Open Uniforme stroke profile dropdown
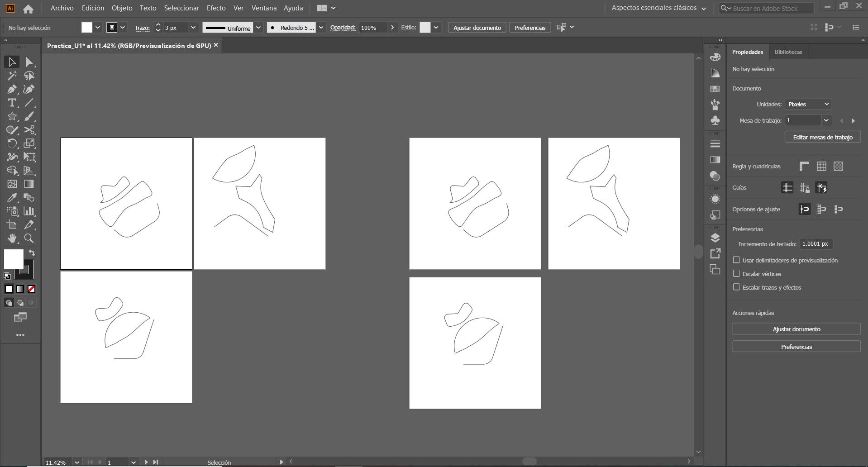Image resolution: width=868 pixels, height=467 pixels. [258, 28]
